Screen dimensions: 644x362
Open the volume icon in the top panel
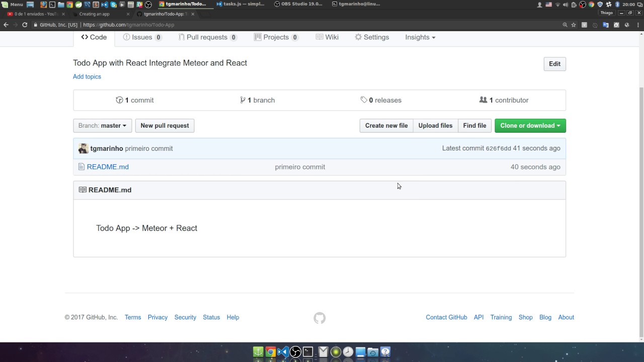point(566,5)
